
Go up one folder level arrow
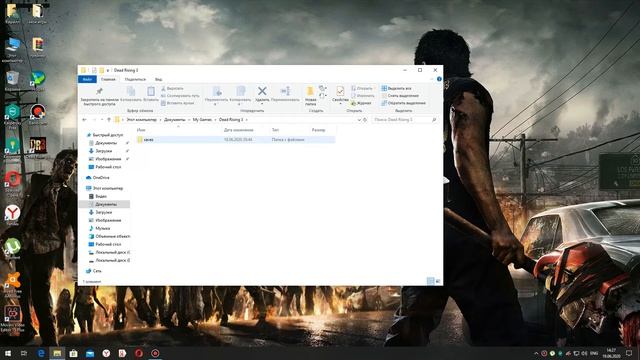(109, 120)
